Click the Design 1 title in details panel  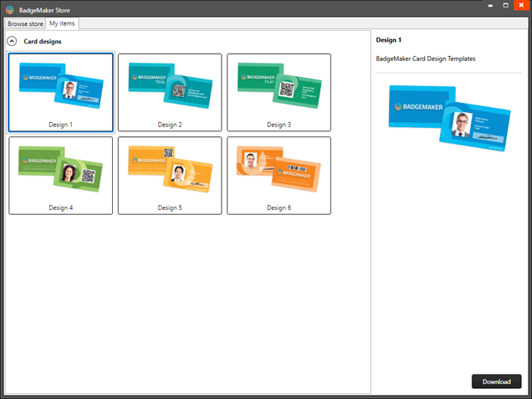pyautogui.click(x=388, y=40)
